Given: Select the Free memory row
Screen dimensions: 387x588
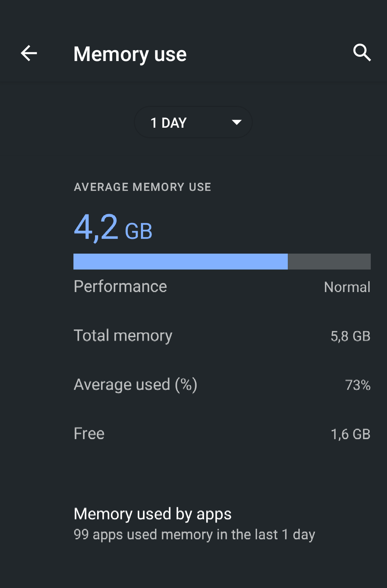Looking at the screenshot, I should (x=222, y=434).
